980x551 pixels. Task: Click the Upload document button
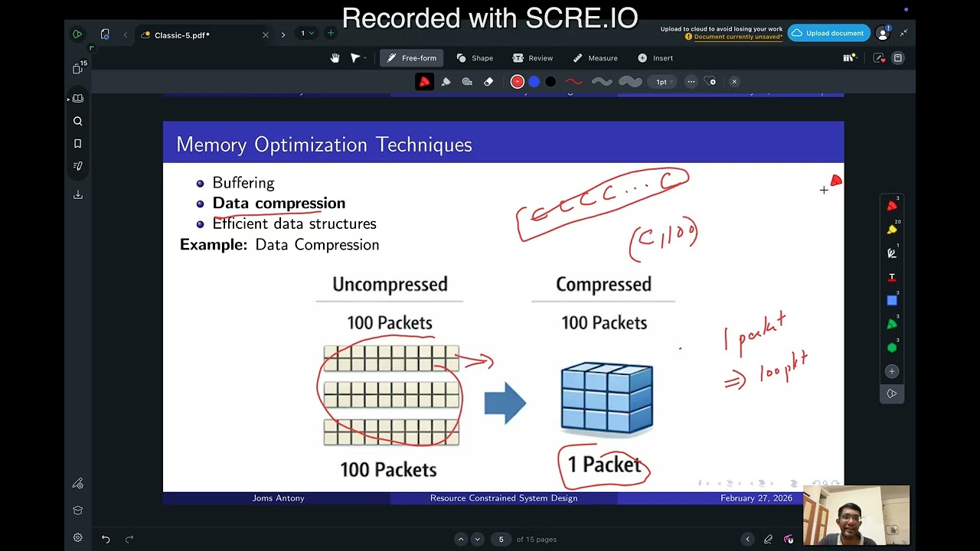(x=829, y=33)
